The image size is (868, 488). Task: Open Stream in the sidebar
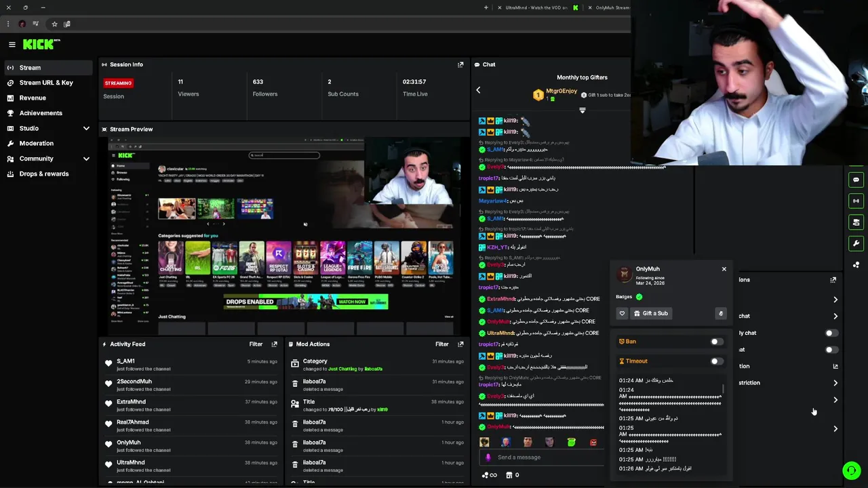[47, 68]
